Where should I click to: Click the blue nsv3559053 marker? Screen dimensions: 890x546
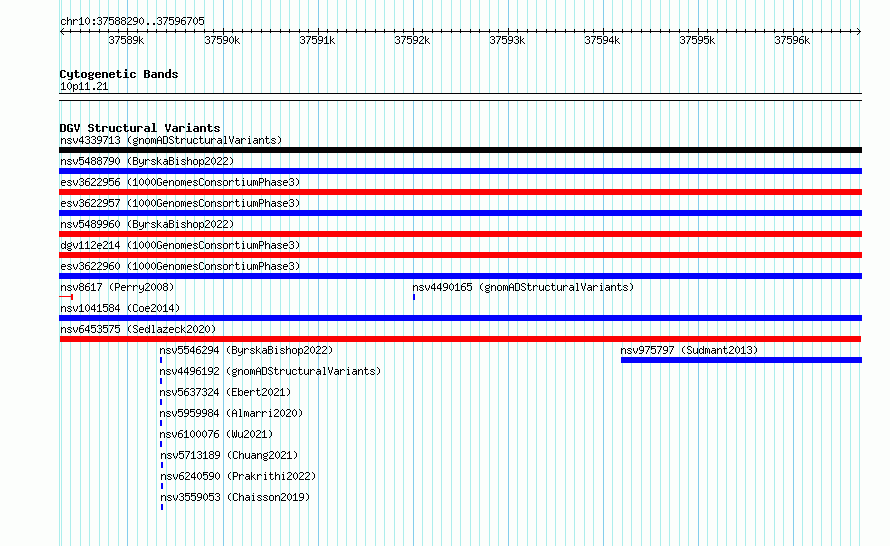click(x=162, y=507)
